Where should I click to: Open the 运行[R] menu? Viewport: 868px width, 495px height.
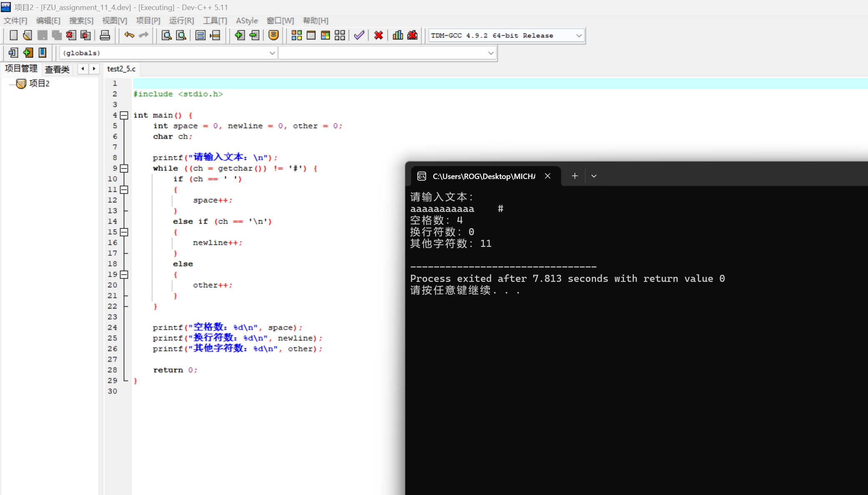[x=181, y=21]
